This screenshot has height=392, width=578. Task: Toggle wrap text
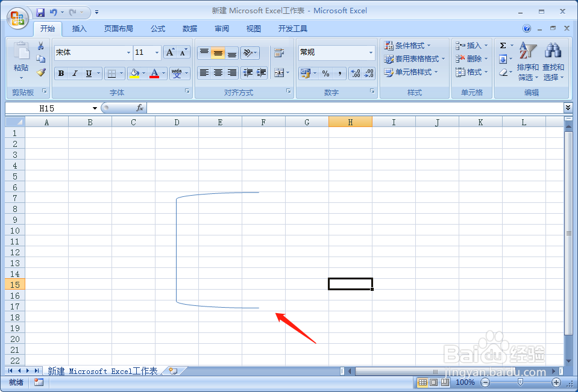[279, 52]
